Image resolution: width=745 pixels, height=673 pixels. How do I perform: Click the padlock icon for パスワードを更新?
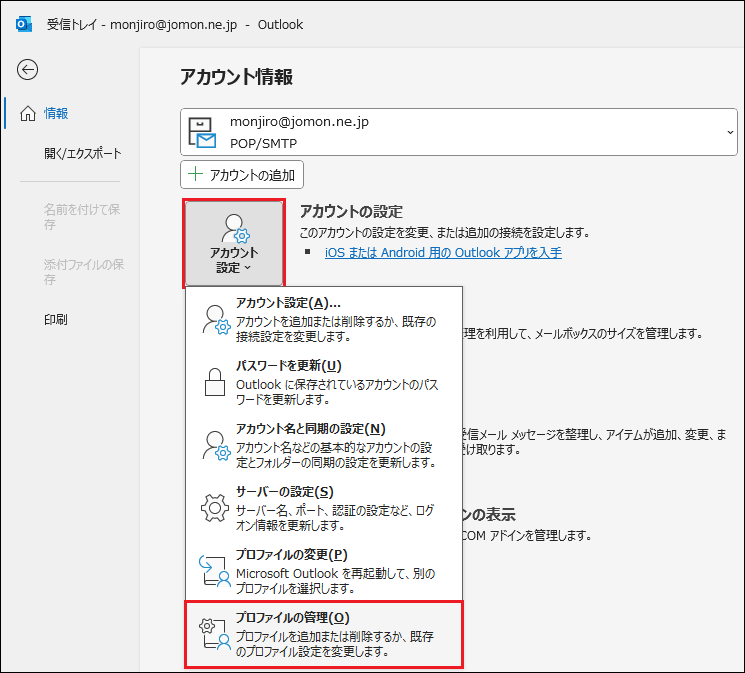click(x=215, y=382)
